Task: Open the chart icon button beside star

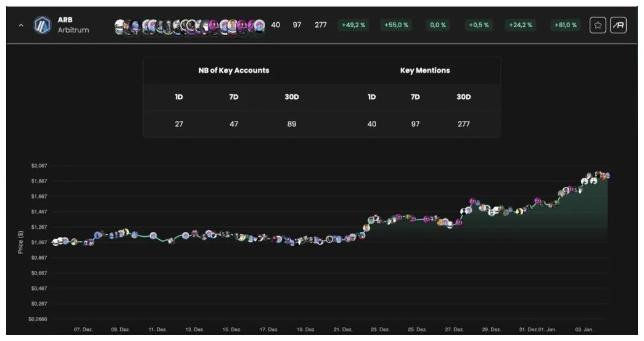Action: 618,25
